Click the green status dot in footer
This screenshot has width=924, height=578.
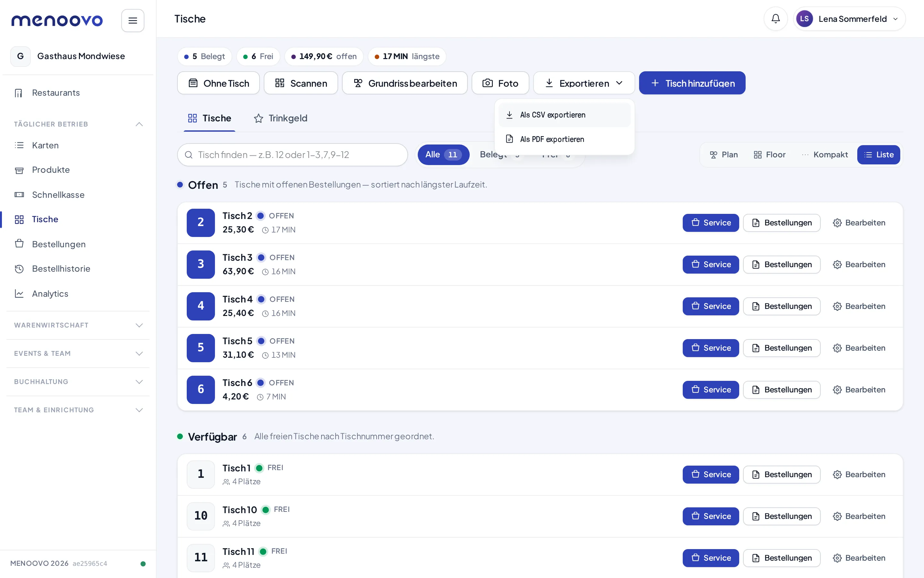click(143, 564)
